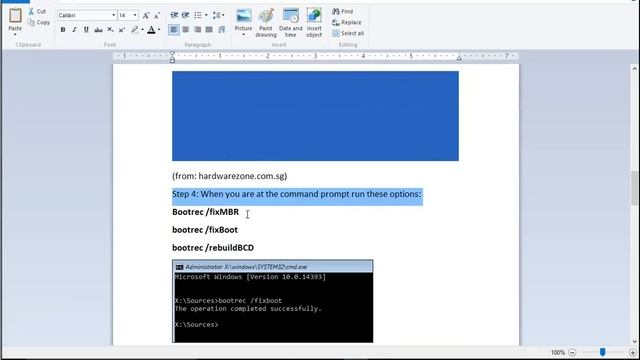Copy the selected text
Screen dimensions: 640x360
pyautogui.click(x=39, y=22)
